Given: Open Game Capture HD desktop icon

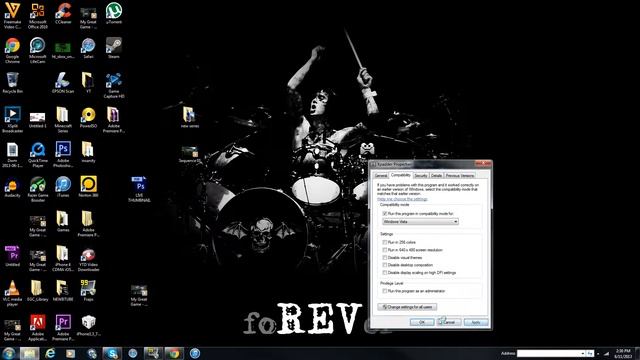Looking at the screenshot, I should [x=113, y=85].
